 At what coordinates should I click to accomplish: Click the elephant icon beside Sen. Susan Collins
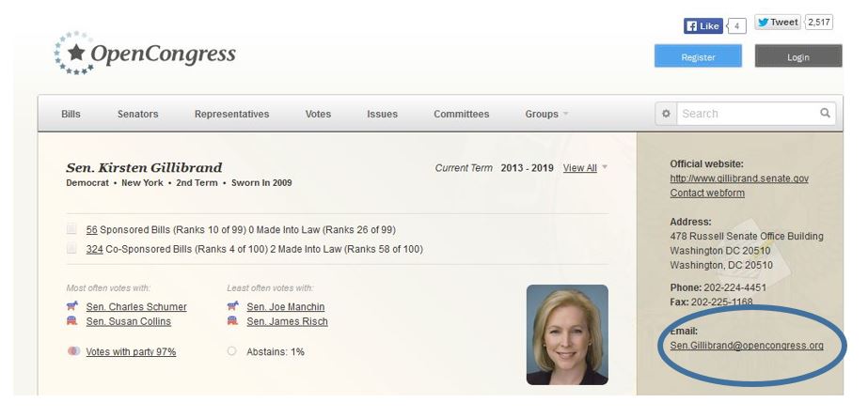(x=72, y=320)
